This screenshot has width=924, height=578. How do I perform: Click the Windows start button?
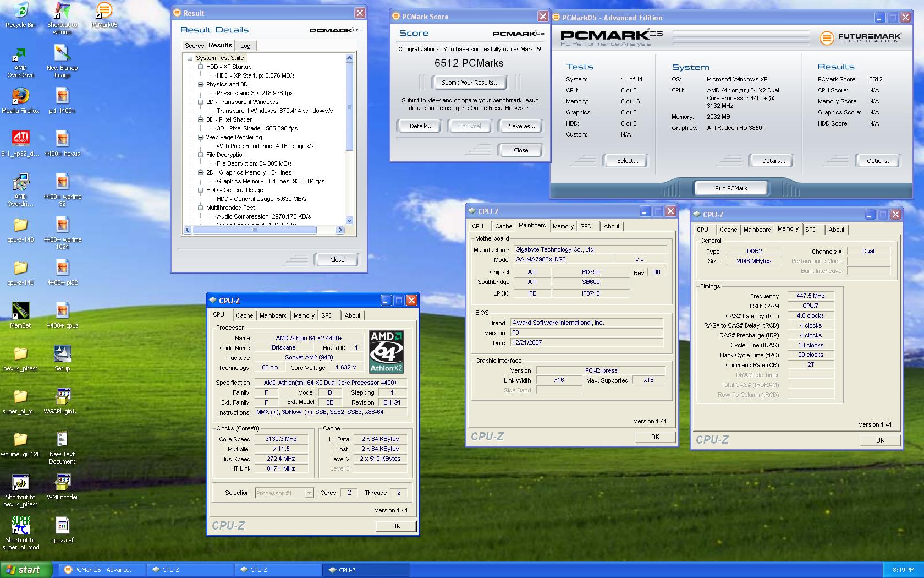pyautogui.click(x=26, y=570)
